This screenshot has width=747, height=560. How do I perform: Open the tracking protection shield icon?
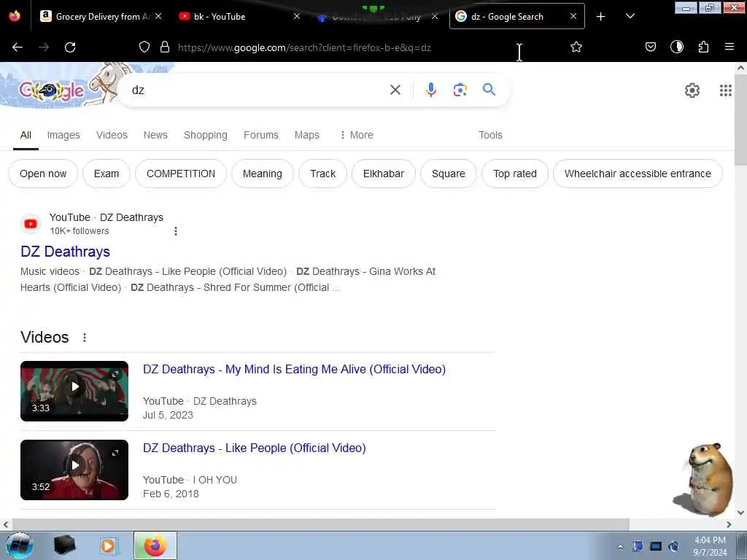(144, 47)
